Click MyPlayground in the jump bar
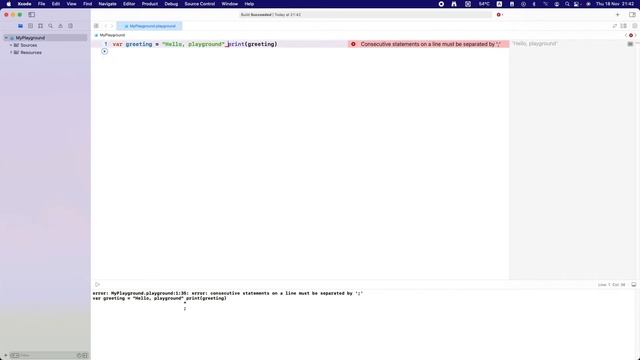640x360 pixels. pos(112,35)
